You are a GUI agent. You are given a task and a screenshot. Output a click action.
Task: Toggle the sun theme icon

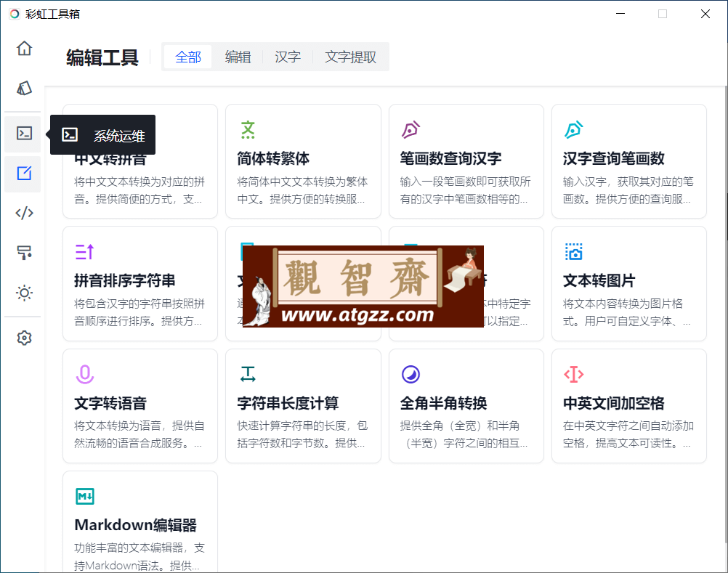pos(24,293)
